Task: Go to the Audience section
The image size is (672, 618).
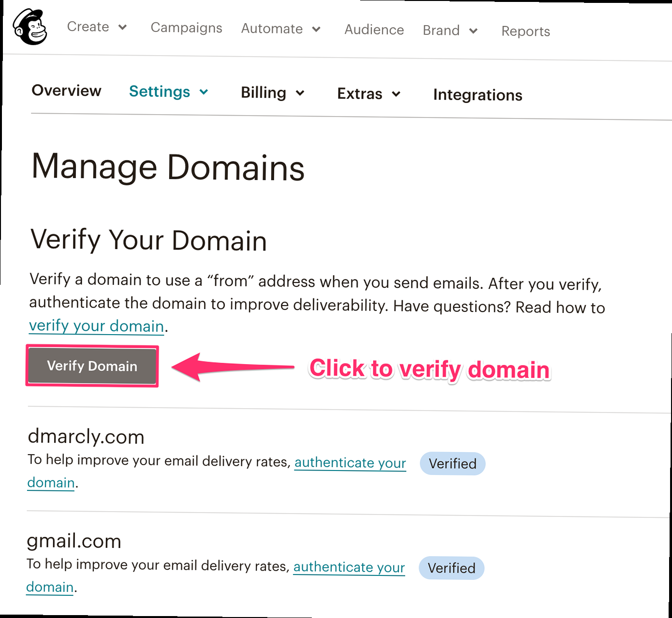Action: coord(374,30)
